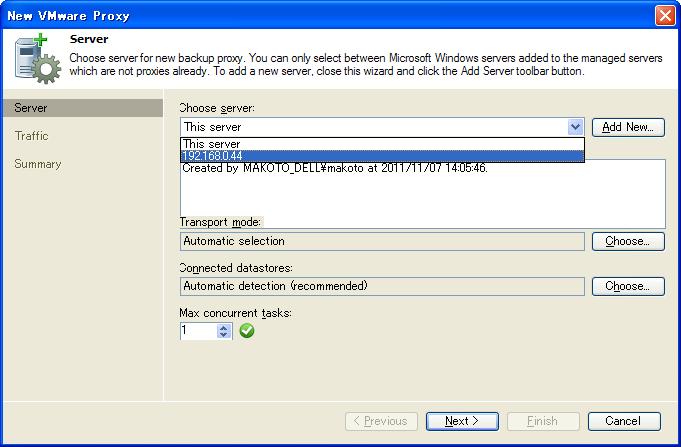Screen dimensions: 681x447
Task: Go to the Server wizard step
Action: point(83,108)
